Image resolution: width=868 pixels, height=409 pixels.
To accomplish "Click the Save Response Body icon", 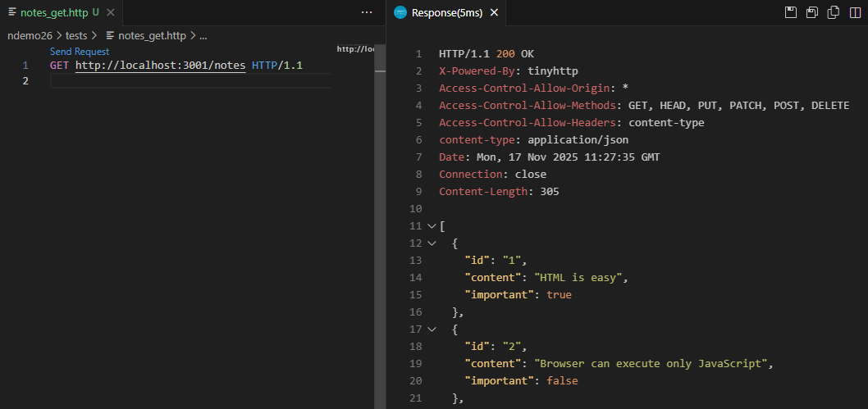I will [x=812, y=12].
